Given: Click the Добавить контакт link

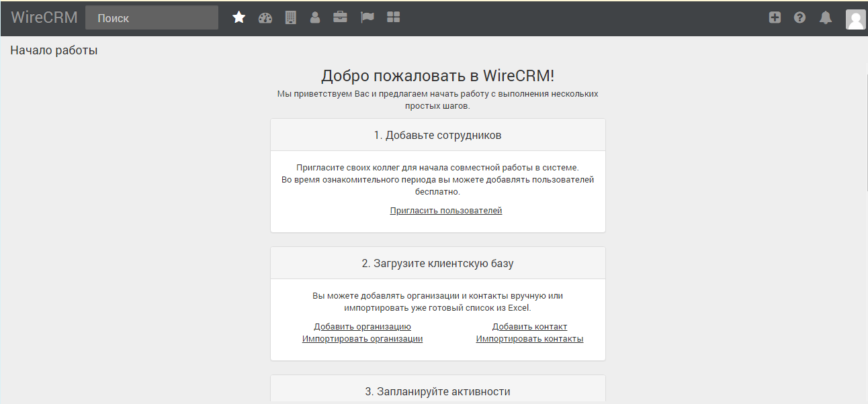Looking at the screenshot, I should 529,327.
